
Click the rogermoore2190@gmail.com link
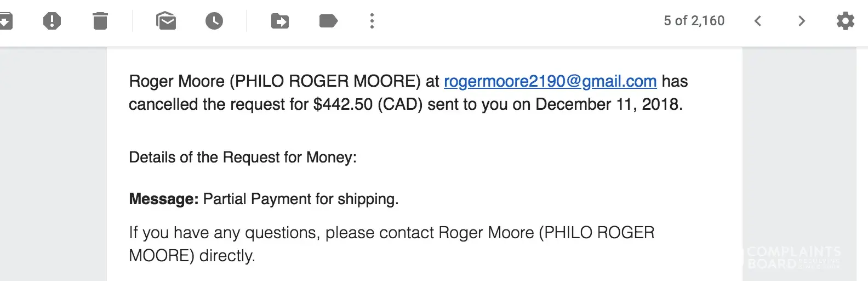pos(550,81)
